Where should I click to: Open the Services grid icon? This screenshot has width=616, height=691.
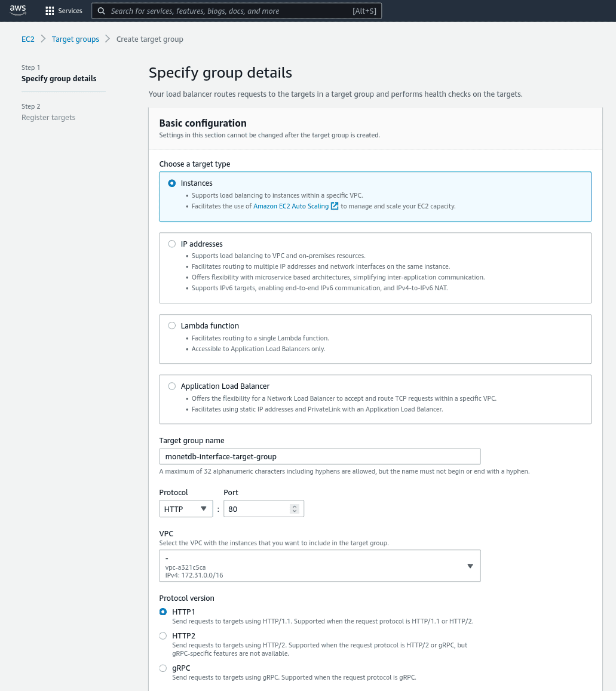(x=50, y=11)
